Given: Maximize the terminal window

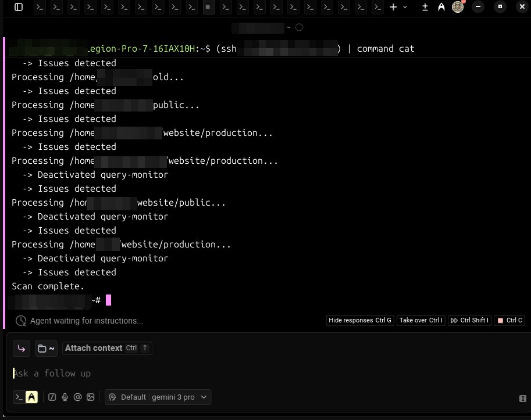Looking at the screenshot, I should pos(500,6).
